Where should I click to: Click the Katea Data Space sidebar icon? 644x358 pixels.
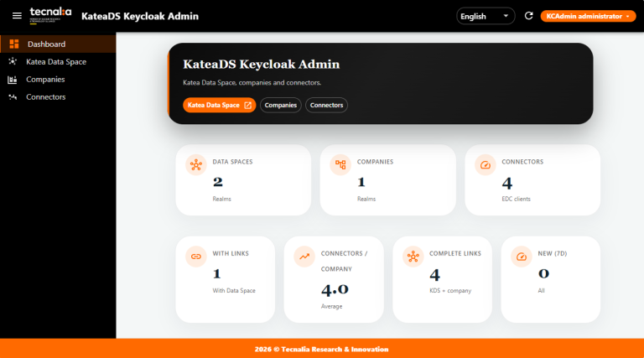tap(13, 61)
